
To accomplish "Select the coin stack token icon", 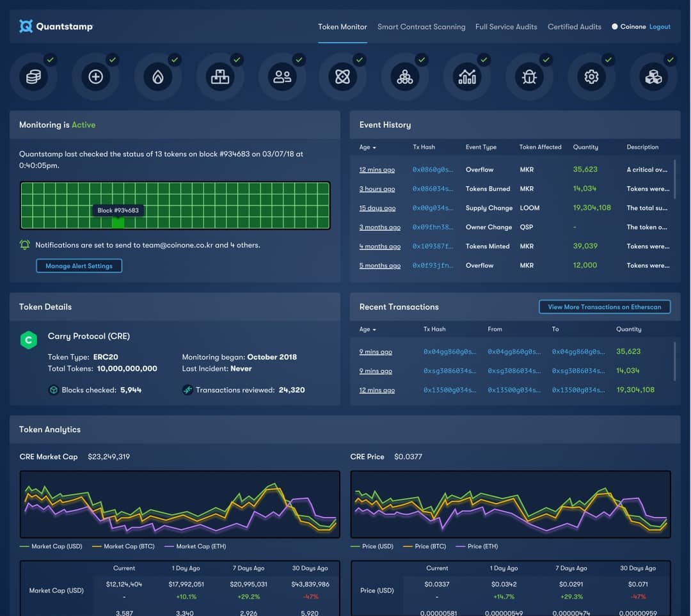I will pos(34,76).
